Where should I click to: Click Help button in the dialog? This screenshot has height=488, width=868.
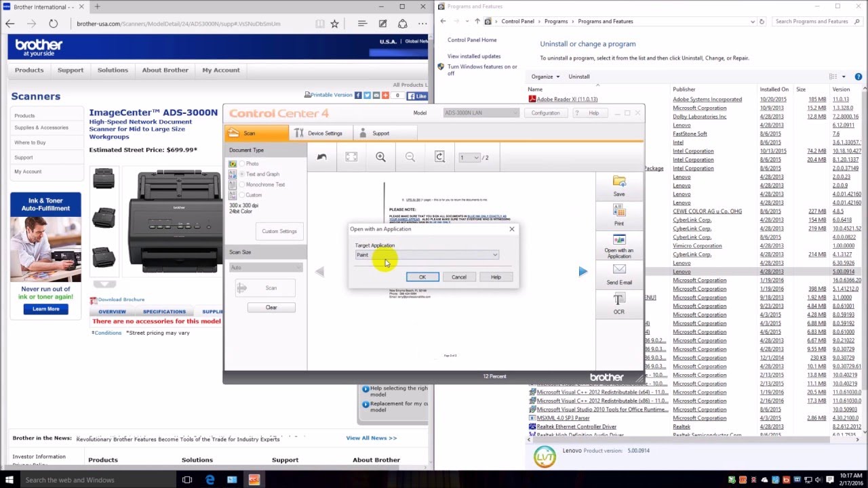[x=496, y=277]
